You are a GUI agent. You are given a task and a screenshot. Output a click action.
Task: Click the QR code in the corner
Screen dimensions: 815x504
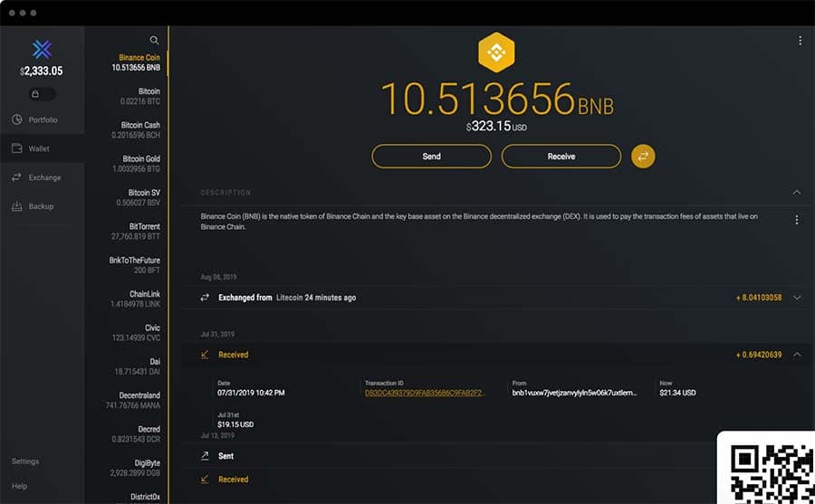click(x=769, y=471)
